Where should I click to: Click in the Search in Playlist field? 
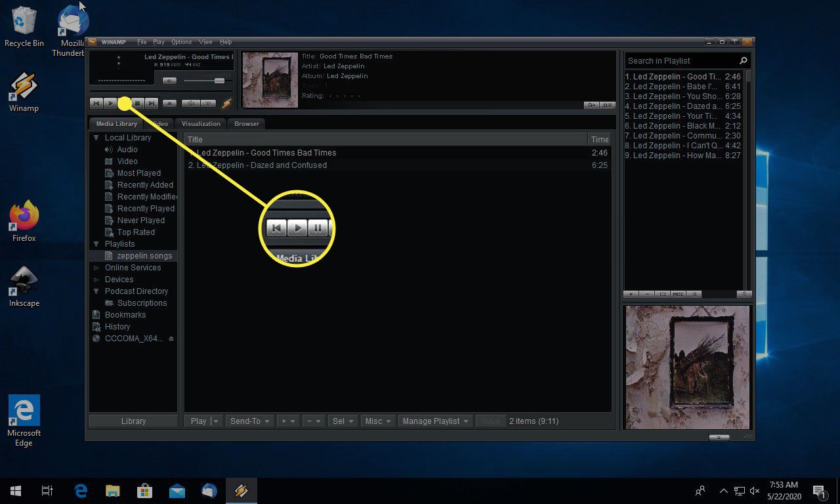[681, 60]
